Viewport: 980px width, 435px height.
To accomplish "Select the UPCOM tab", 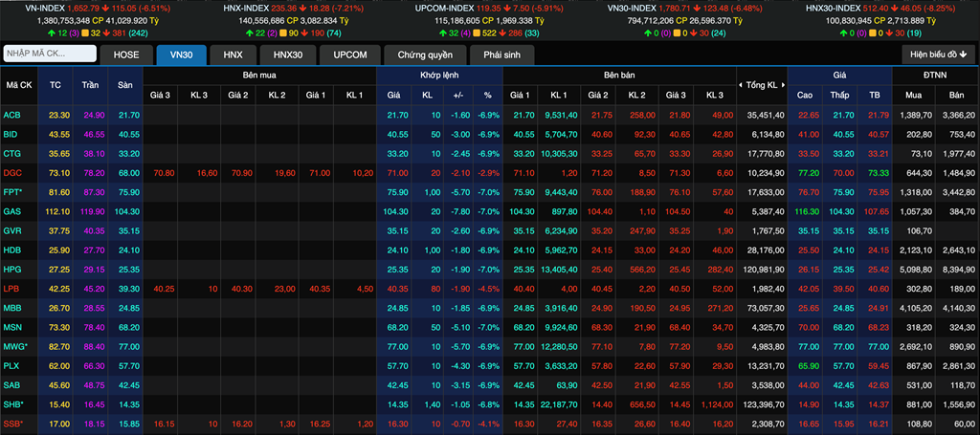I will click(349, 54).
